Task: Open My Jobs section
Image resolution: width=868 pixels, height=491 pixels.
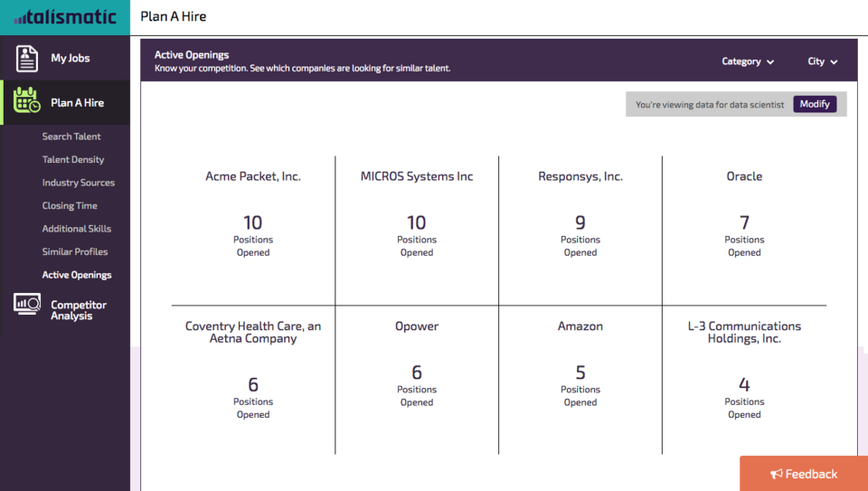Action: (71, 58)
